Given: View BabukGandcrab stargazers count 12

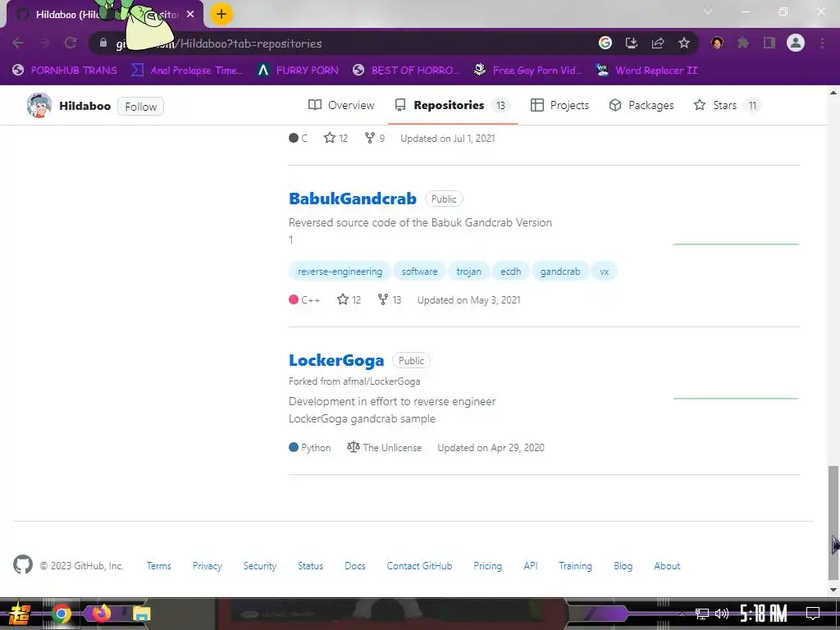Looking at the screenshot, I should [349, 300].
